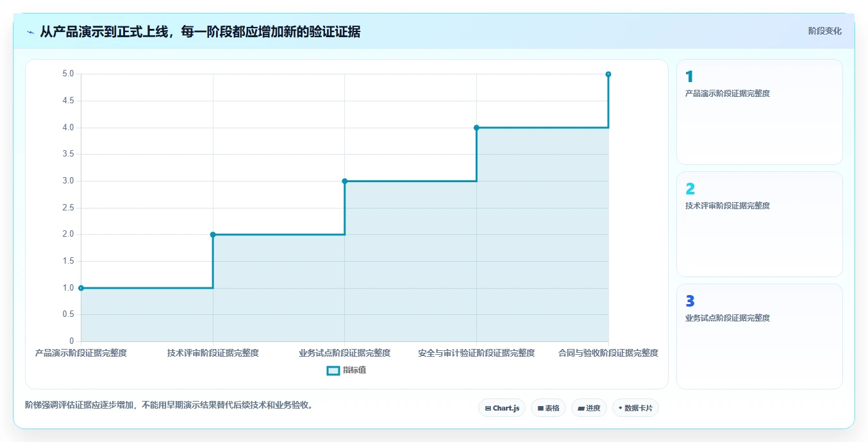868x442 pixels.
Task: Click the y-axis value 5.0
Action: pyautogui.click(x=68, y=74)
